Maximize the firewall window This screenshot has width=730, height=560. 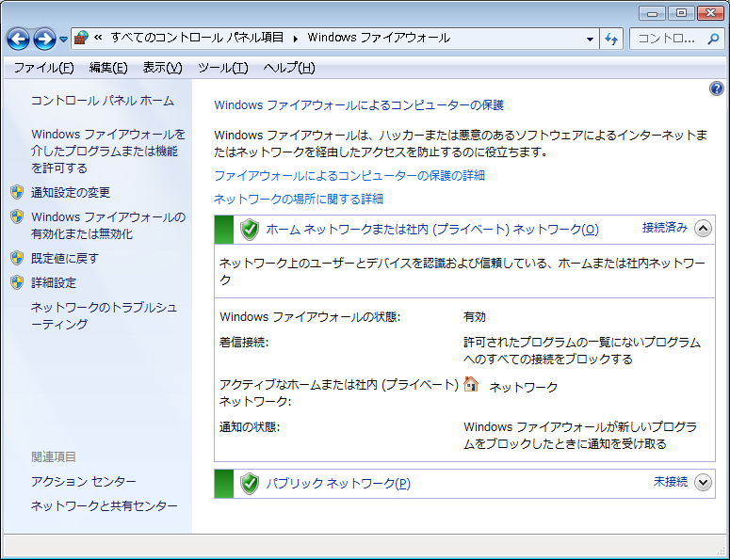(x=681, y=13)
